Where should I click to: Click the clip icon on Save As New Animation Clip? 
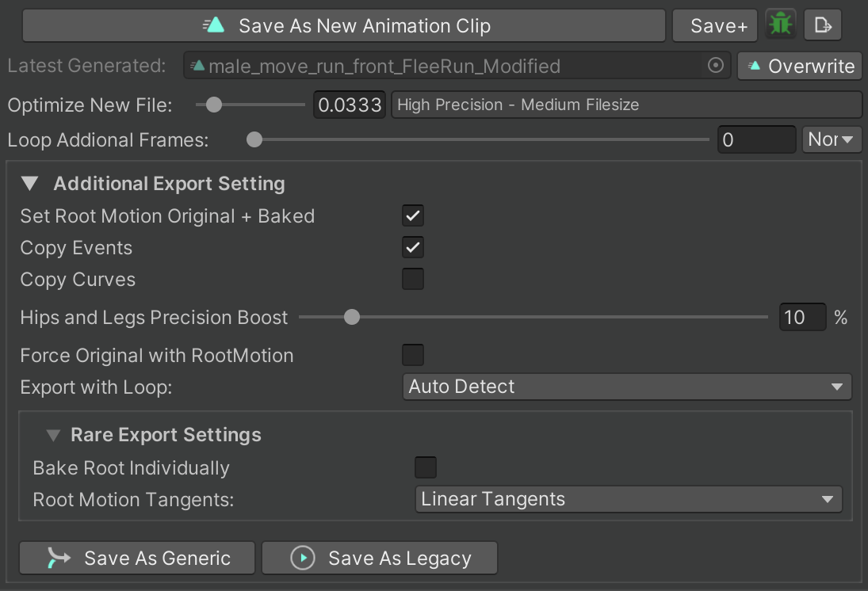[214, 25]
